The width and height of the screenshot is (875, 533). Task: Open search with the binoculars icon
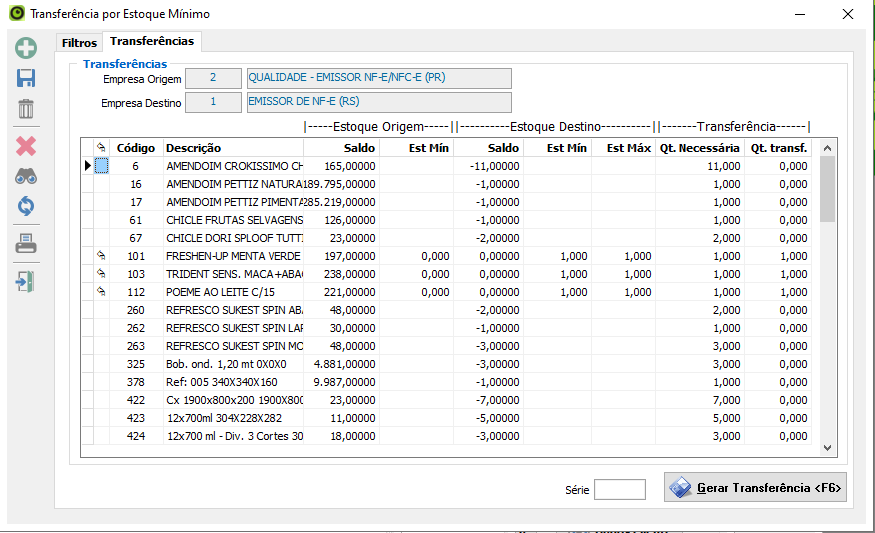click(26, 176)
